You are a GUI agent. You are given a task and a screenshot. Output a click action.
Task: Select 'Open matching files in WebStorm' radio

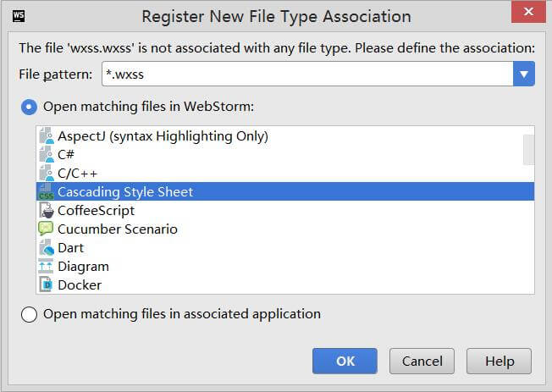coord(29,107)
